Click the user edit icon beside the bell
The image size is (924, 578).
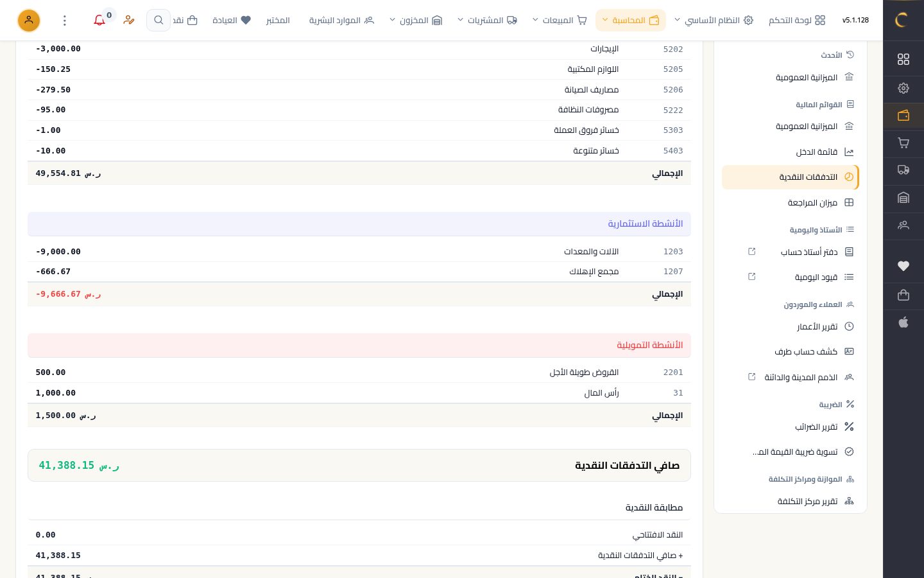click(129, 21)
